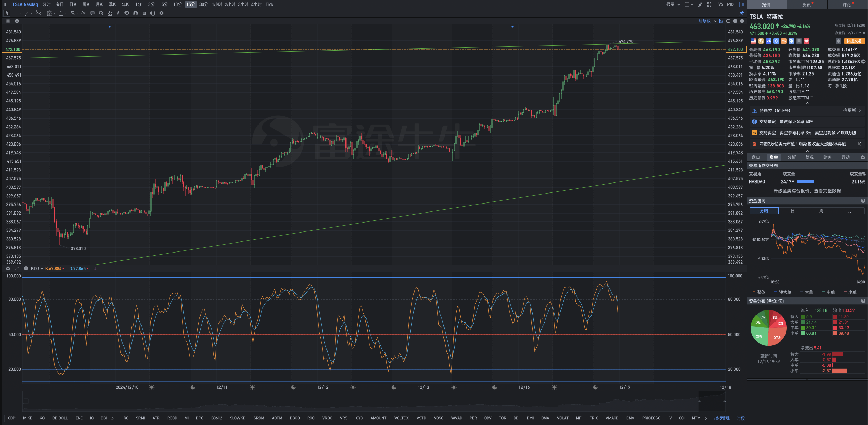The width and height of the screenshot is (868, 425).
Task: Select the 盘口 order book tab
Action: tap(756, 157)
